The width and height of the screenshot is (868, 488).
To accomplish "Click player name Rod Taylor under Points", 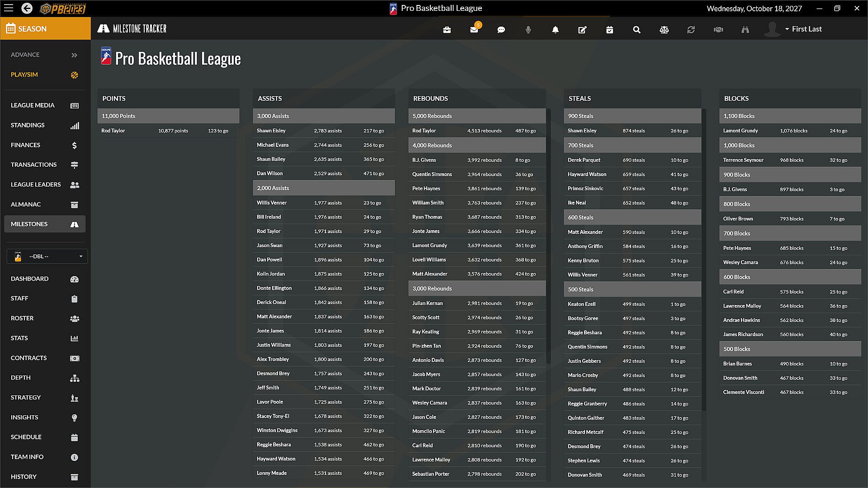I will click(x=113, y=131).
